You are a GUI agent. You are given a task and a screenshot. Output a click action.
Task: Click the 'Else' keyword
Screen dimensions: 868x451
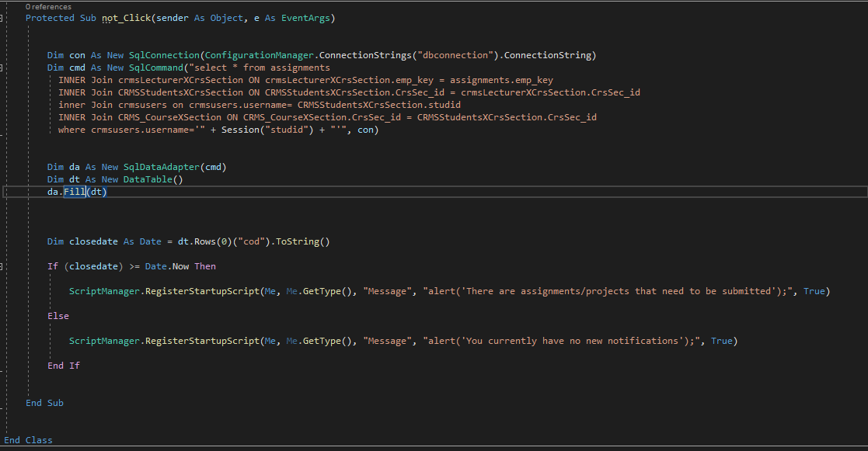tap(58, 316)
